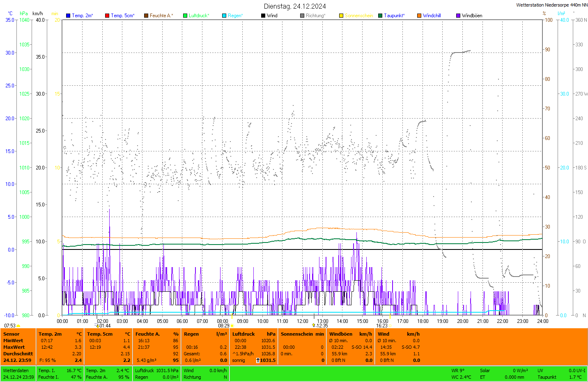
Task: Click the blue Temp. 2m legend square
Action: tap(68, 16)
